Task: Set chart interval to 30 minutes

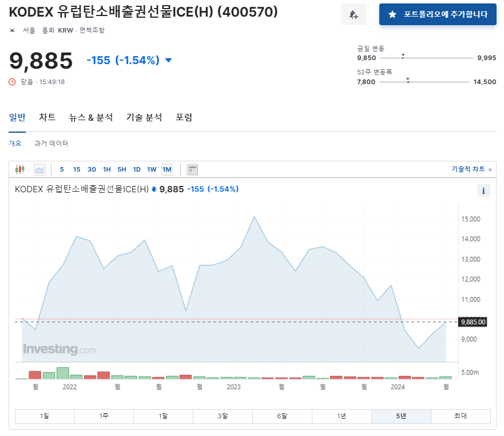Action: pos(92,169)
